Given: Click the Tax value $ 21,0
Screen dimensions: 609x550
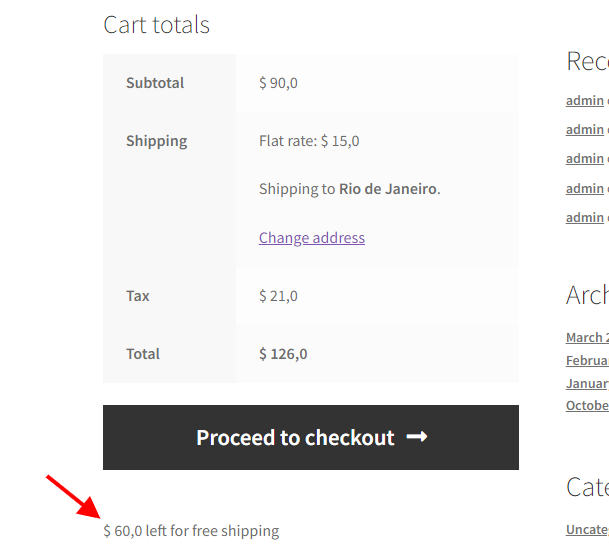Looking at the screenshot, I should (278, 296).
